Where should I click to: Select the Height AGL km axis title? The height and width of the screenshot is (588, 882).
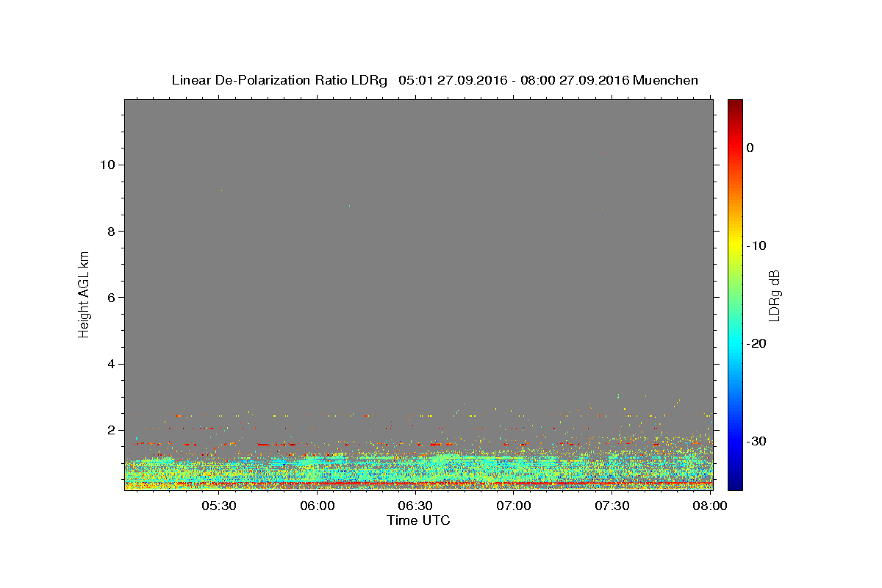[x=84, y=294]
